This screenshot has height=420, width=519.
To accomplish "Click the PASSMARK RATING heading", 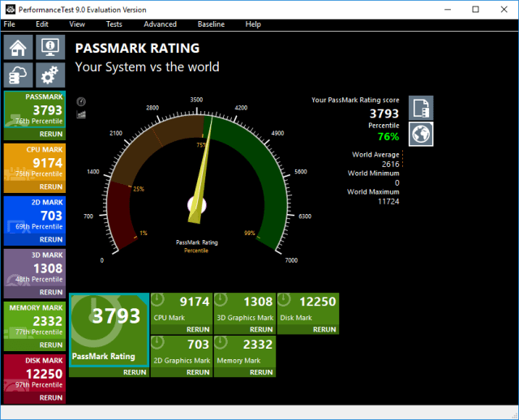I will point(137,49).
